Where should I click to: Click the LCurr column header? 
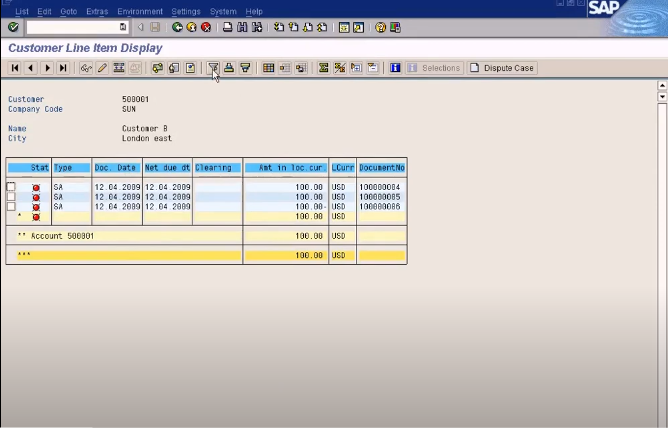pos(343,168)
